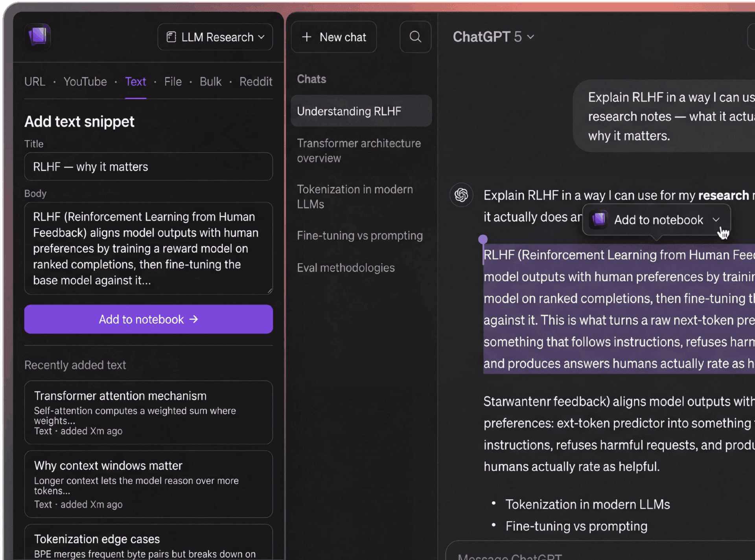Image resolution: width=755 pixels, height=560 pixels.
Task: Open the Tokenization edge cases snippet
Action: pyautogui.click(x=149, y=542)
